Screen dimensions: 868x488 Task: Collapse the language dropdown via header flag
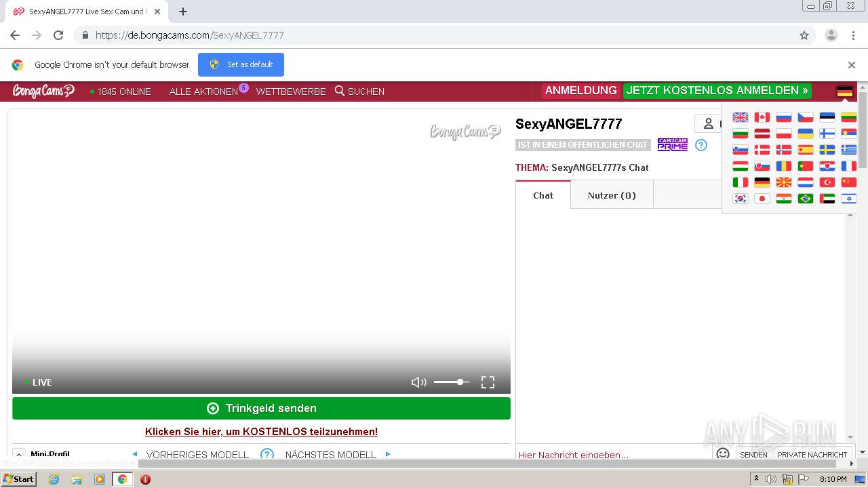coord(844,91)
